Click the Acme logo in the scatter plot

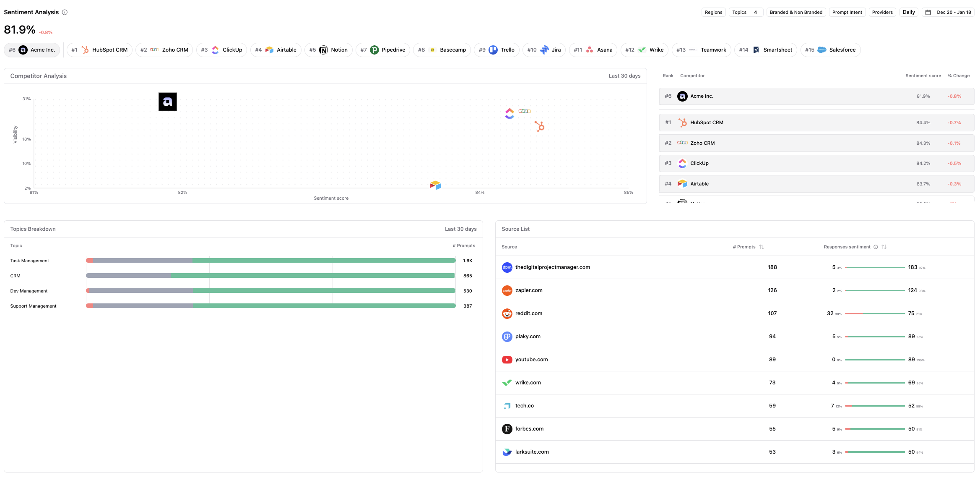(x=167, y=102)
